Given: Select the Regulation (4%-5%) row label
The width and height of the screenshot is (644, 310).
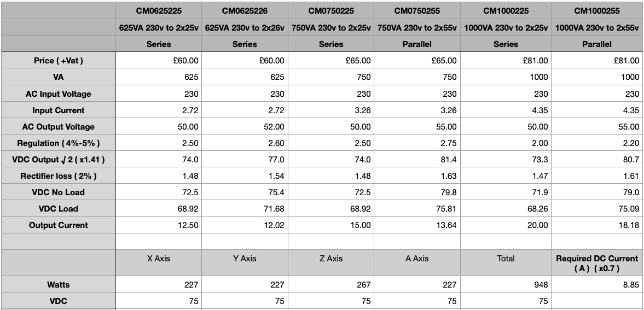Looking at the screenshot, I should [x=59, y=143].
